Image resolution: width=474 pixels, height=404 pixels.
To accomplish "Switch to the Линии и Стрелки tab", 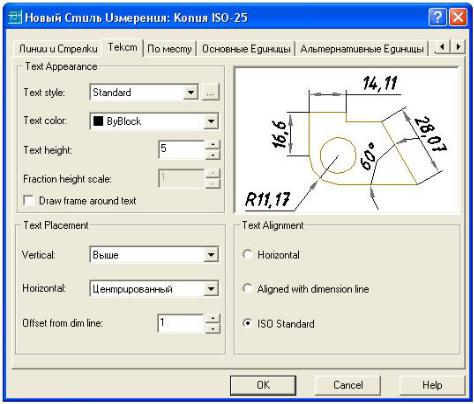I will pos(58,49).
